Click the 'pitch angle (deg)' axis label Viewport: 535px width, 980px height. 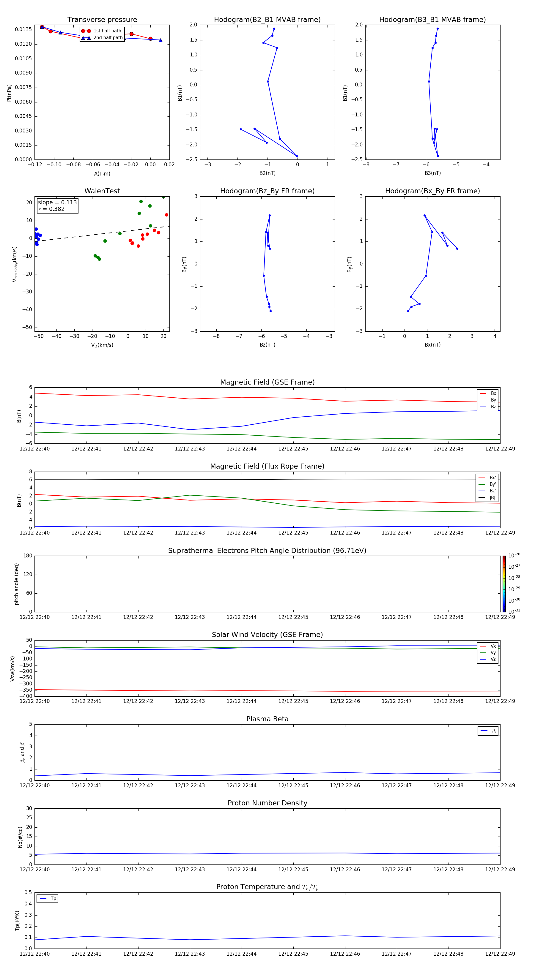tap(16, 584)
